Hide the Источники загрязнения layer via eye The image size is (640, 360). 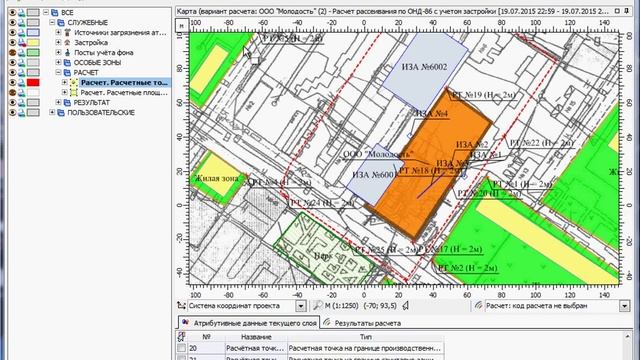(x=13, y=33)
